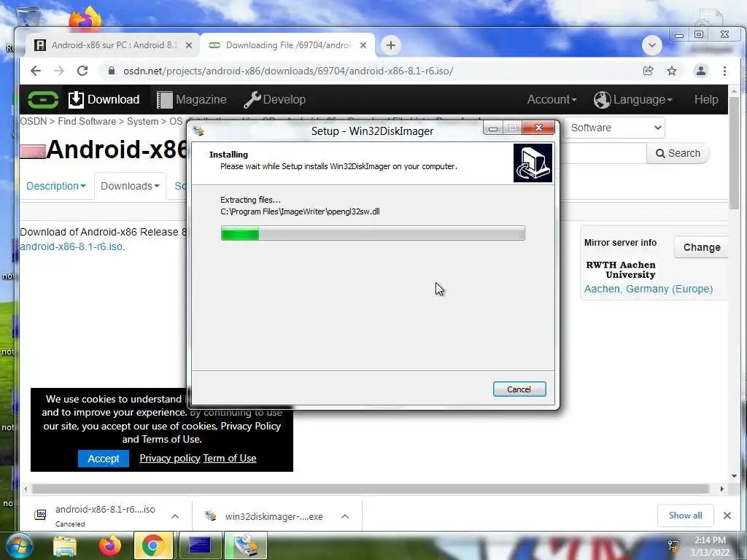Close the Chrome downloads bar
Screen dimensions: 747x560
click(x=727, y=516)
